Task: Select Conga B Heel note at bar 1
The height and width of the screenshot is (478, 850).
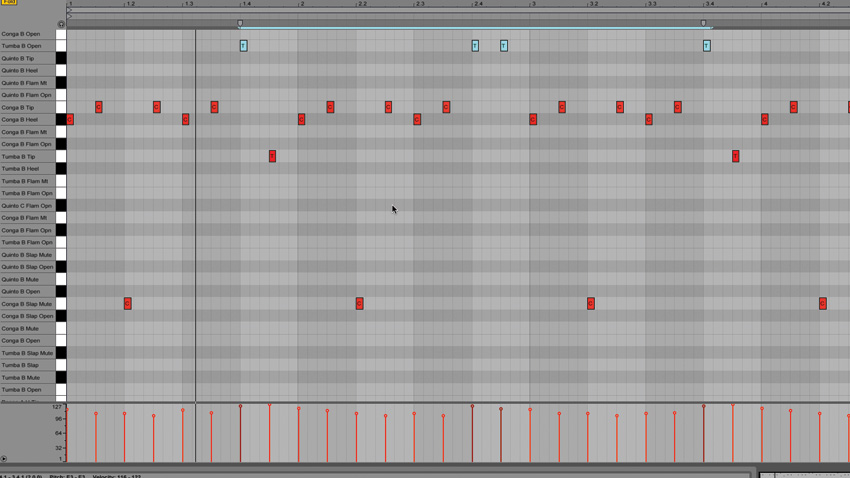Action: click(70, 119)
